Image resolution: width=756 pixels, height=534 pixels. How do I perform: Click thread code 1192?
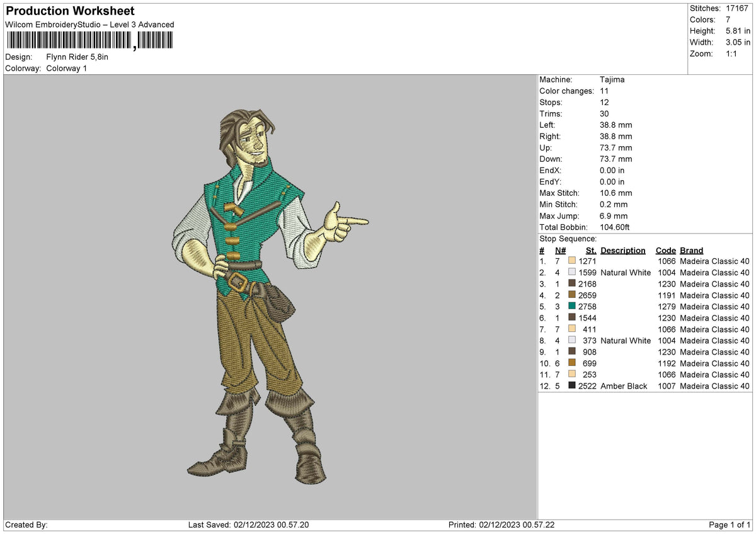[x=667, y=363]
